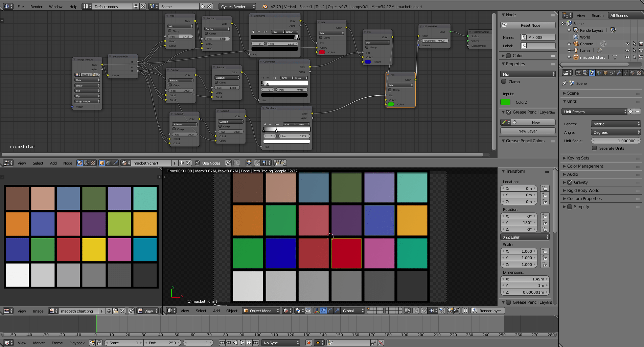Enable the Separate Units checkbox
The image size is (644, 347).
(594, 148)
